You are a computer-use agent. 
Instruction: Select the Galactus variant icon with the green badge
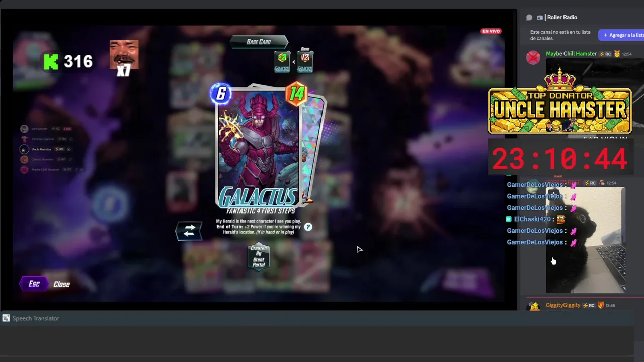click(x=282, y=62)
